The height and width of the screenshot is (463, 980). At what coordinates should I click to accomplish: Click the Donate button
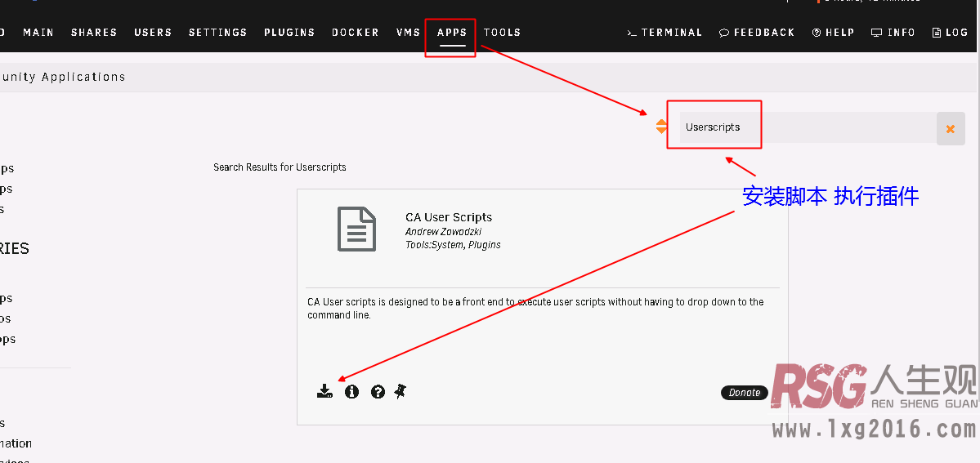coord(745,393)
